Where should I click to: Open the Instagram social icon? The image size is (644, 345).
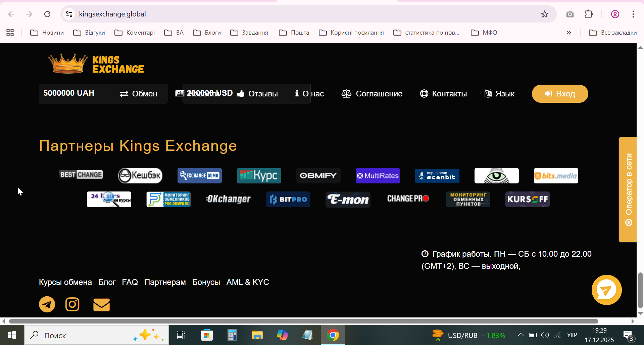(x=72, y=304)
